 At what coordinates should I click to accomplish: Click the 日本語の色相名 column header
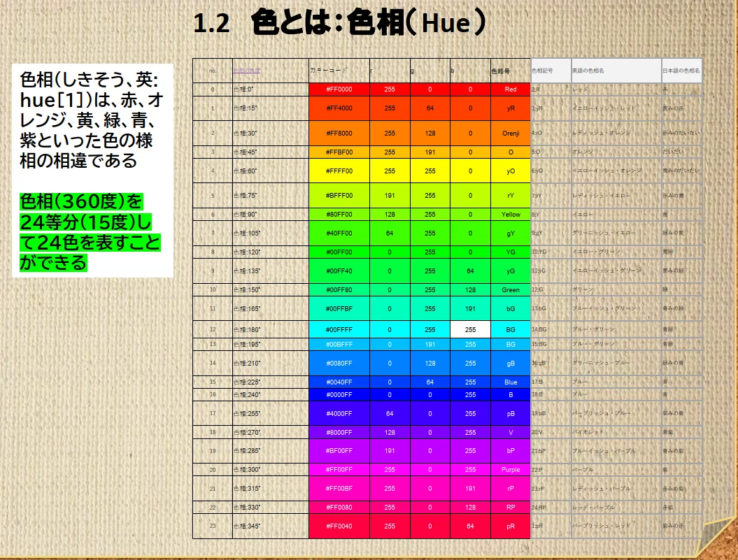[x=681, y=71]
